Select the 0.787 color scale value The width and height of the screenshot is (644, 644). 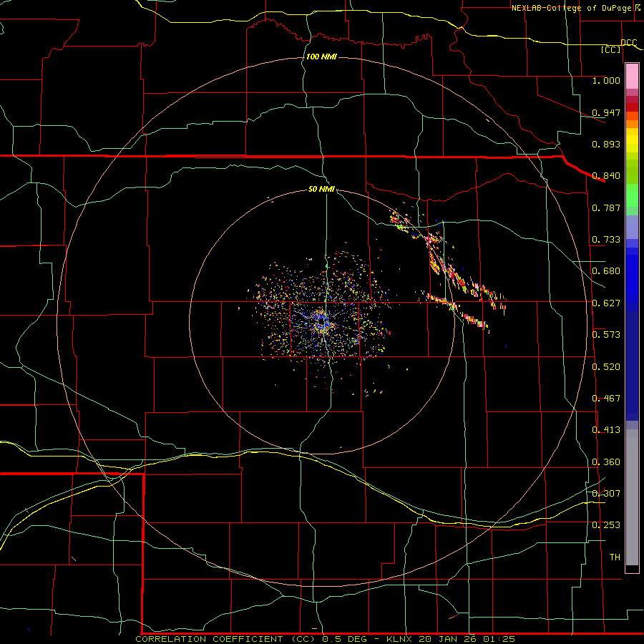(606, 208)
